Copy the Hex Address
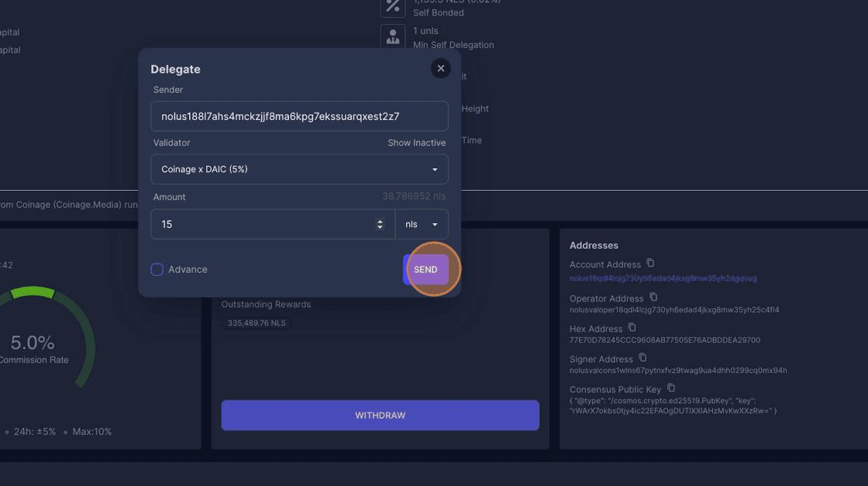Image resolution: width=868 pixels, height=486 pixels. [x=632, y=328]
